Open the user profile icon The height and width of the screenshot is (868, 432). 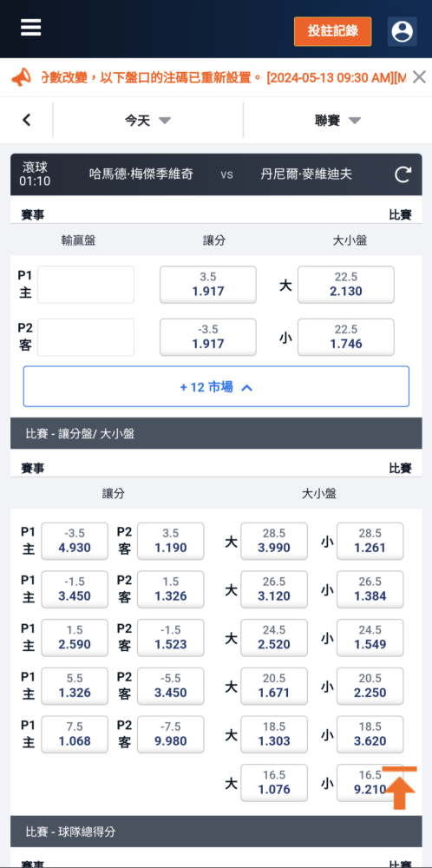point(403,31)
